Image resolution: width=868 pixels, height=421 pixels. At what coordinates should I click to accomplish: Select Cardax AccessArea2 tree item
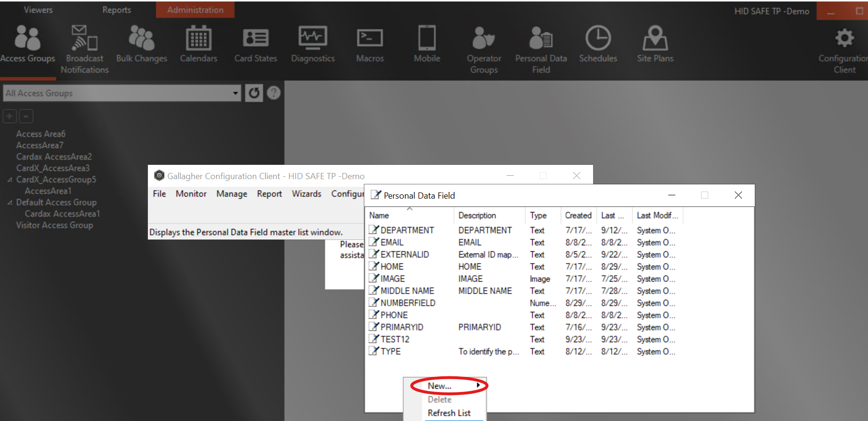point(54,157)
